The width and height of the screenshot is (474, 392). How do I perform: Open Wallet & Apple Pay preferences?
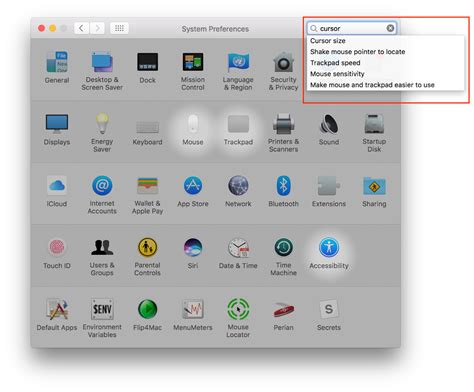(147, 195)
